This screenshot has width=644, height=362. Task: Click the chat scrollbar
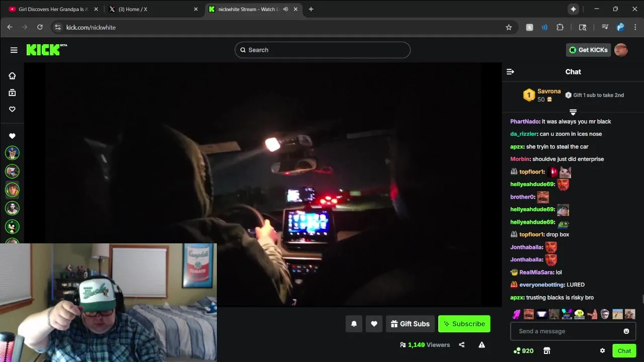[x=642, y=299]
